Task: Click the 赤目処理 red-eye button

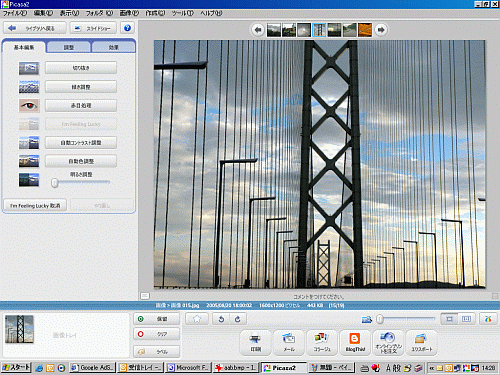Action: pos(81,105)
